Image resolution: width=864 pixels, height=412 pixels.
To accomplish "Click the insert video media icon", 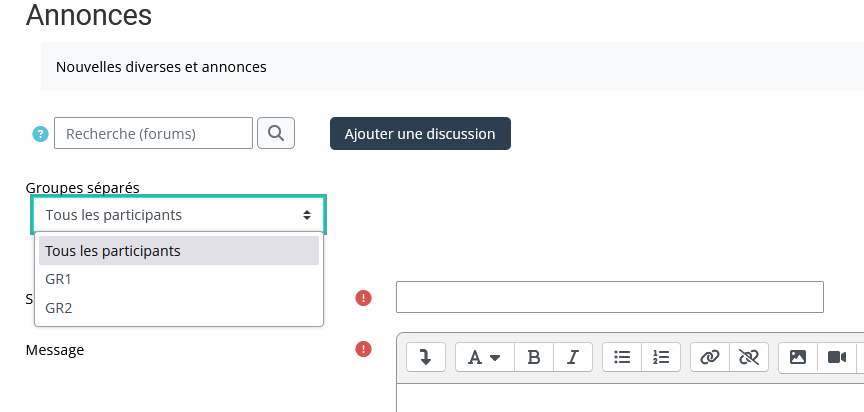I will tap(837, 357).
